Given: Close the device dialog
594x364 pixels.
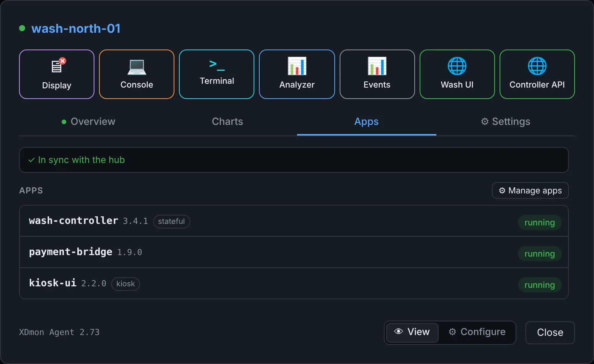Looking at the screenshot, I should coord(550,332).
